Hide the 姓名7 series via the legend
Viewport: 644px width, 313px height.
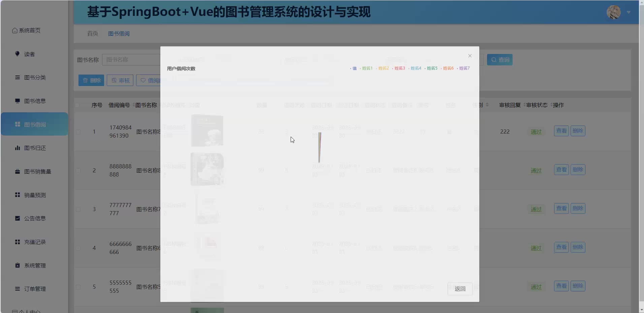(463, 68)
